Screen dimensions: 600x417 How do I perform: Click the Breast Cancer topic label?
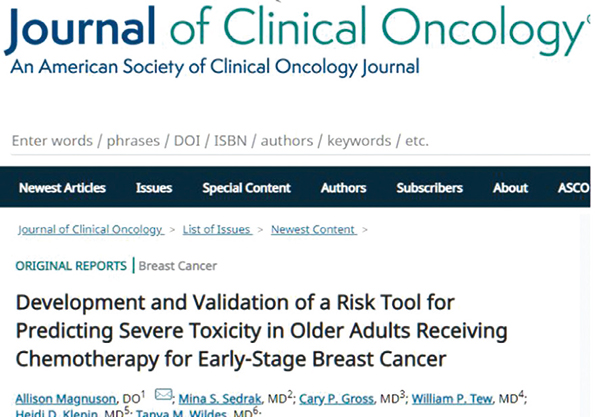178,266
